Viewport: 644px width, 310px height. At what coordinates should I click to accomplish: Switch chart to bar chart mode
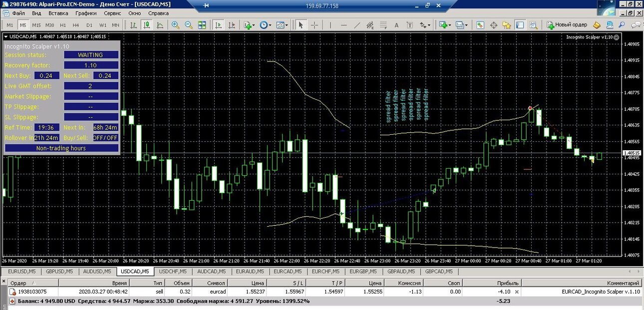click(x=133, y=25)
